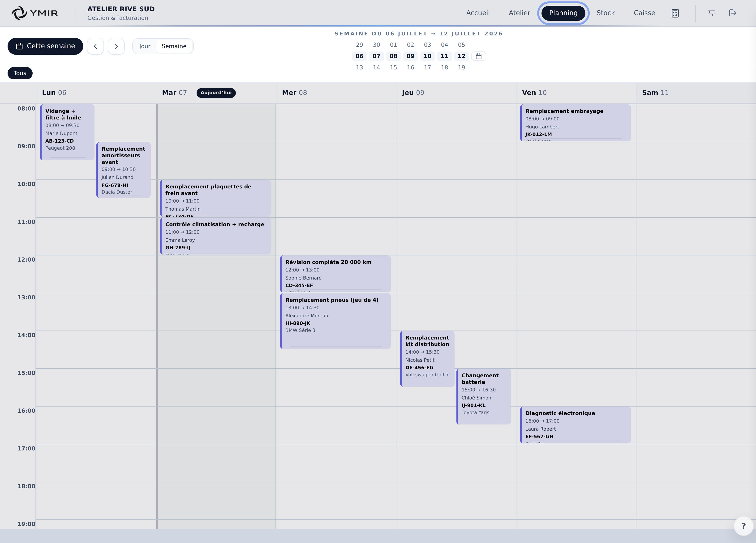The image size is (756, 543).
Task: Go to previous week arrow
Action: (95, 46)
